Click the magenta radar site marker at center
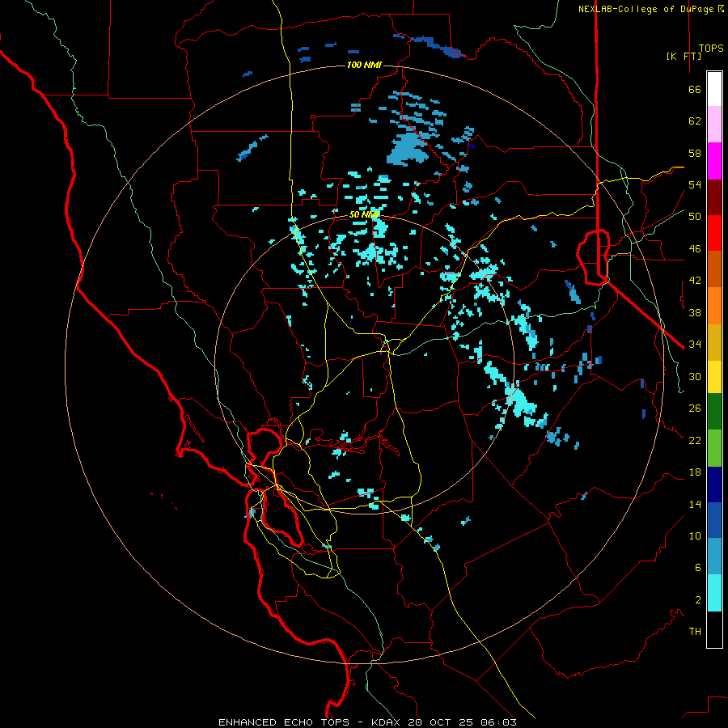728x728 pixels. [381, 353]
